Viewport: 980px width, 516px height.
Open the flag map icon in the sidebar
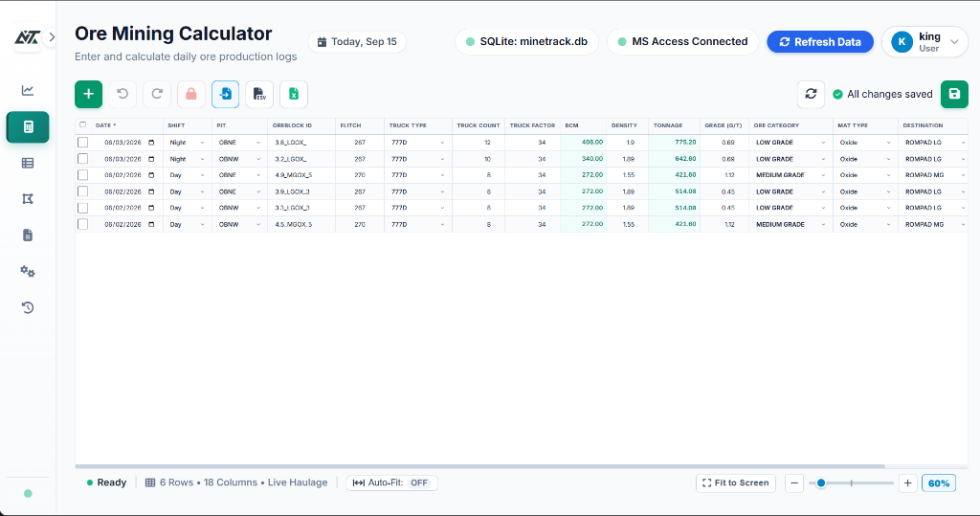pyautogui.click(x=28, y=199)
